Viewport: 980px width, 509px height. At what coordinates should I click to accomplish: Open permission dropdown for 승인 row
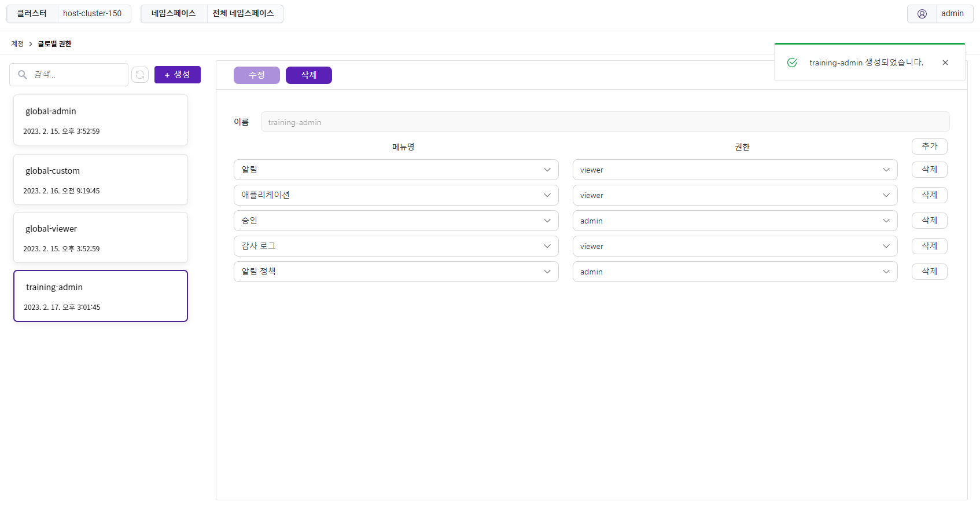pyautogui.click(x=735, y=221)
